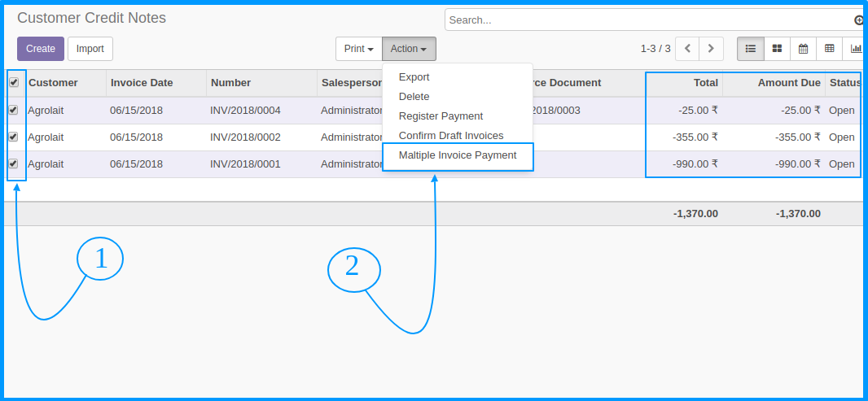Click the Import button
The height and width of the screenshot is (401, 868).
(90, 49)
